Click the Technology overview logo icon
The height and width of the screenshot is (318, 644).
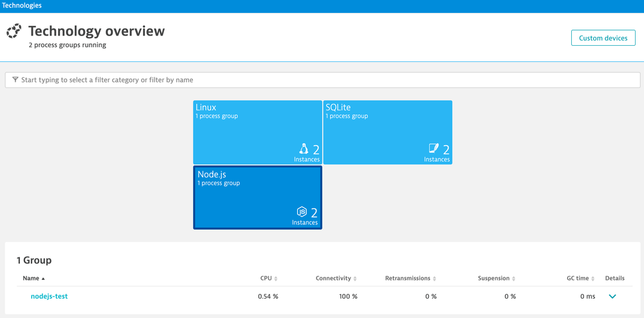point(14,32)
